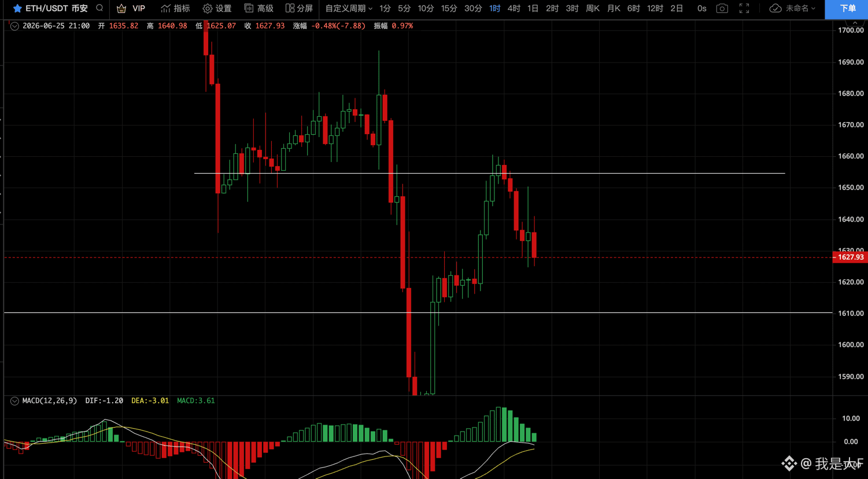Click the 1610.00 price axis label
The image size is (868, 479).
pyautogui.click(x=851, y=314)
